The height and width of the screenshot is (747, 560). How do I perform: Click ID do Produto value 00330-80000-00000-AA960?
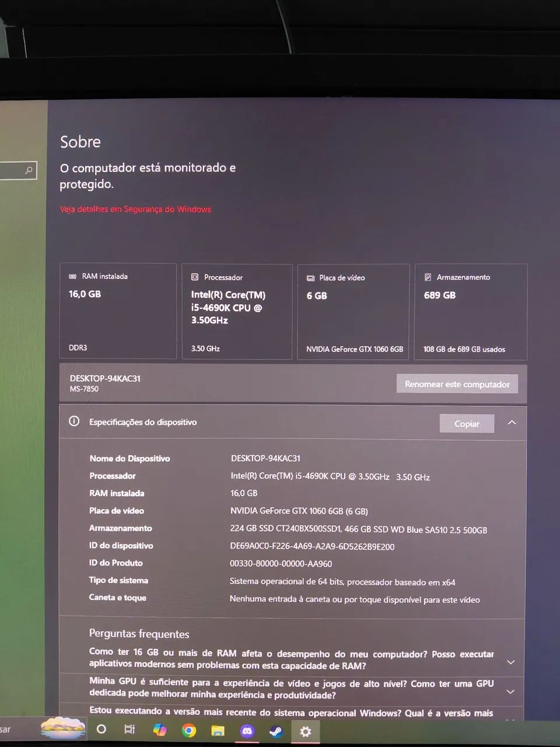(281, 564)
